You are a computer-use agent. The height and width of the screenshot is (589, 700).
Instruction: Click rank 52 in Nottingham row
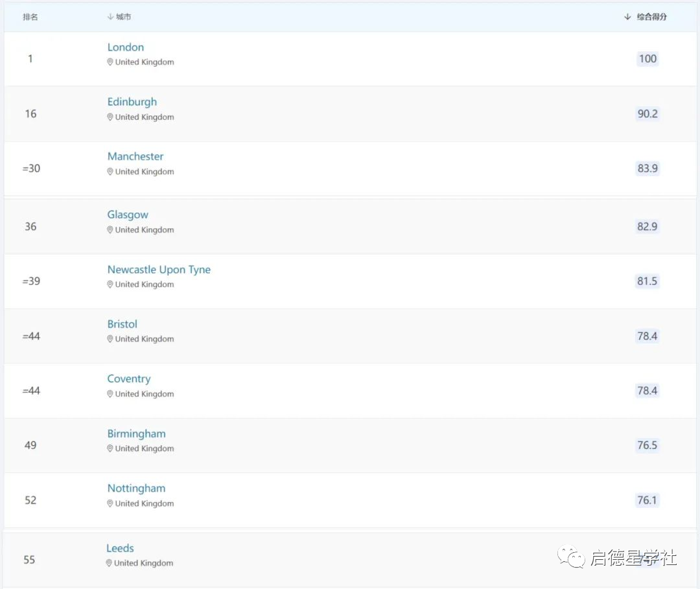tap(30, 500)
